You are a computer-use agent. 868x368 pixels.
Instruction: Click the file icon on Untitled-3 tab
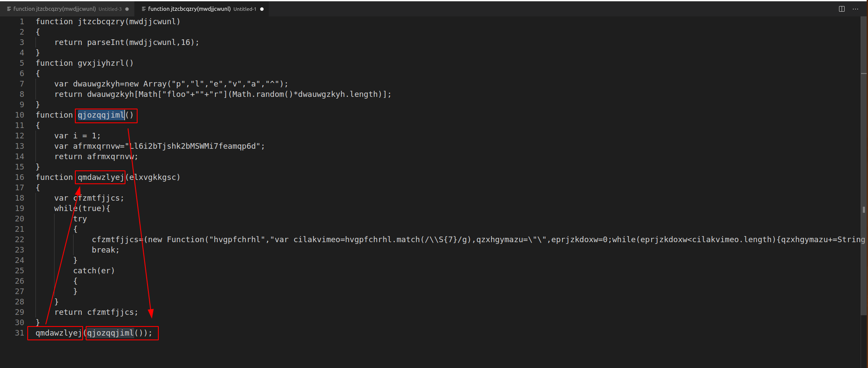pos(9,9)
